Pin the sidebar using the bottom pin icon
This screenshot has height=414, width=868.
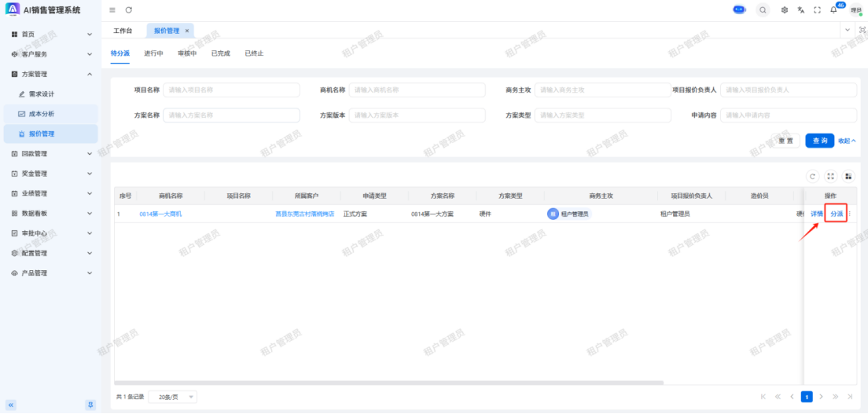coord(90,405)
